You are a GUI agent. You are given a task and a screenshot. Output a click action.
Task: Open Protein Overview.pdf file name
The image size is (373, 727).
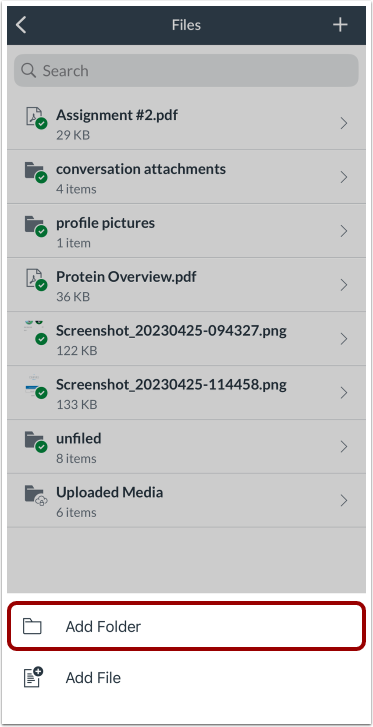126,277
